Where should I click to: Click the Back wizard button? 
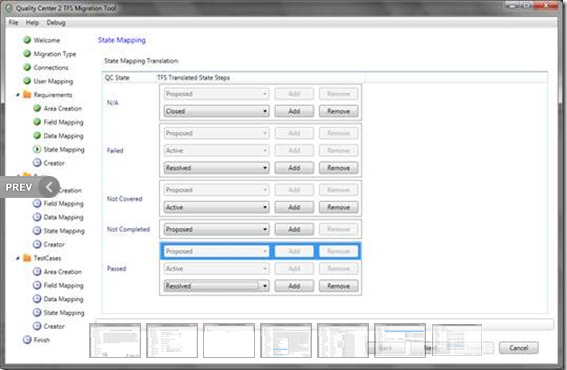coord(385,348)
